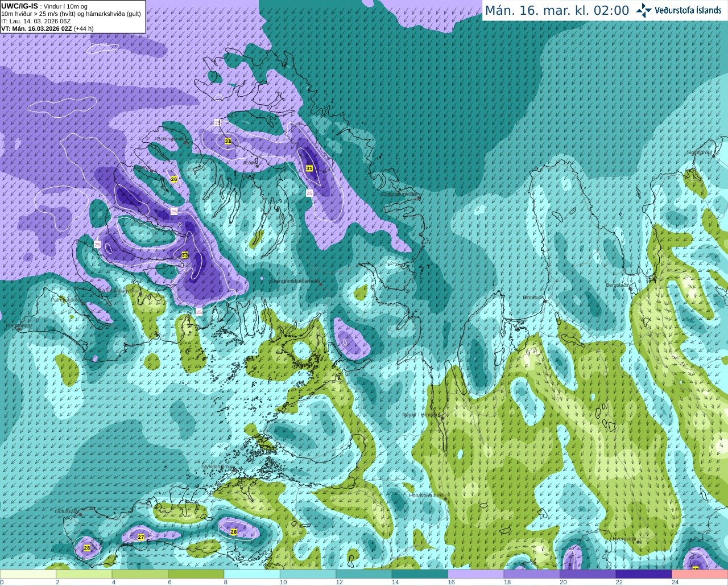Select the 18–20 m/s purple legend swatch
Screen dimensions: 728x586
click(532, 574)
